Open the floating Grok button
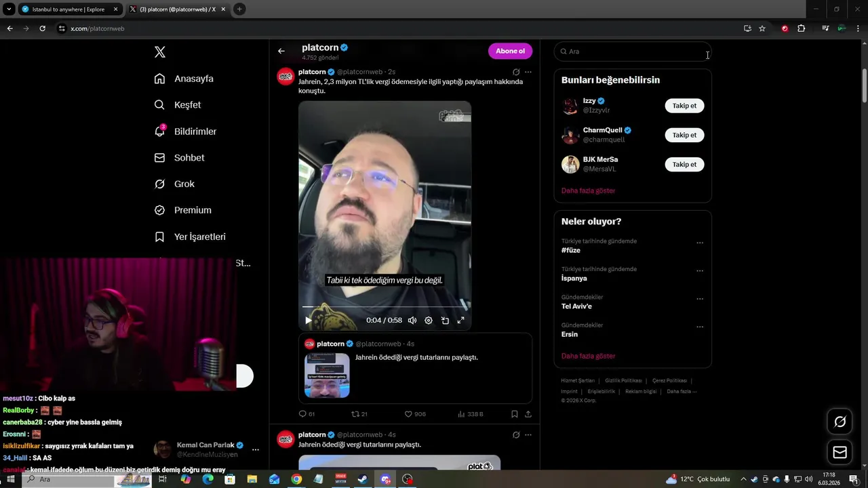This screenshot has width=868, height=488. coord(840,422)
